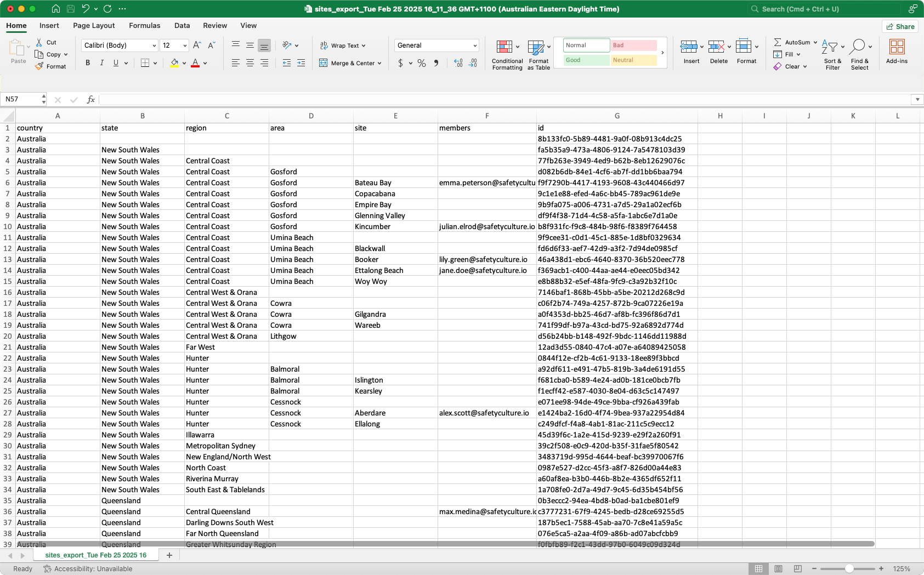Expand the formula bar chevron

point(917,99)
